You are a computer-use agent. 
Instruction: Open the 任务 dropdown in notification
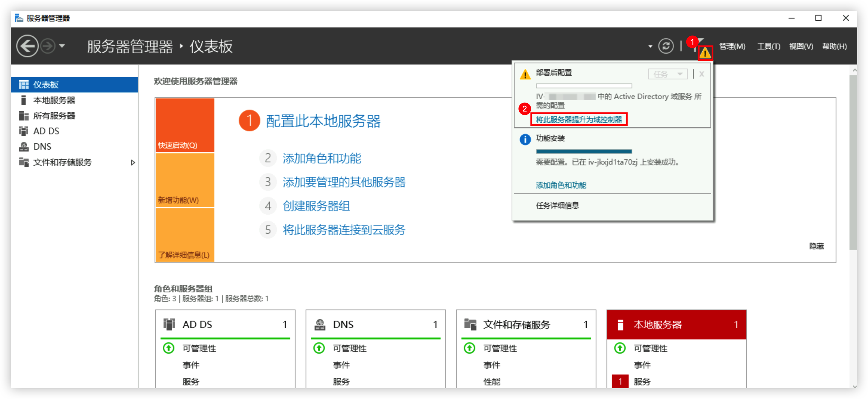(x=667, y=74)
